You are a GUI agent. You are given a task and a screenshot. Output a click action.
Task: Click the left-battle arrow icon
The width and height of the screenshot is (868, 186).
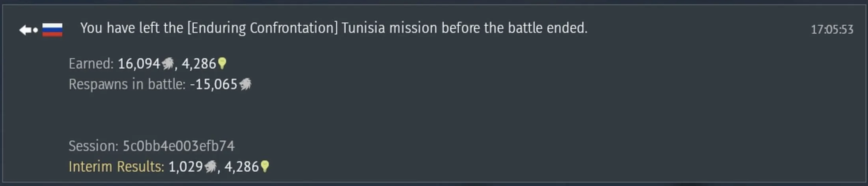28,30
